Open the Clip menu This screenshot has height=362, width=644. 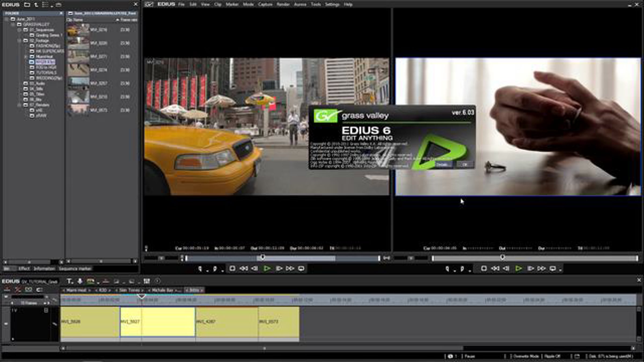tap(218, 5)
